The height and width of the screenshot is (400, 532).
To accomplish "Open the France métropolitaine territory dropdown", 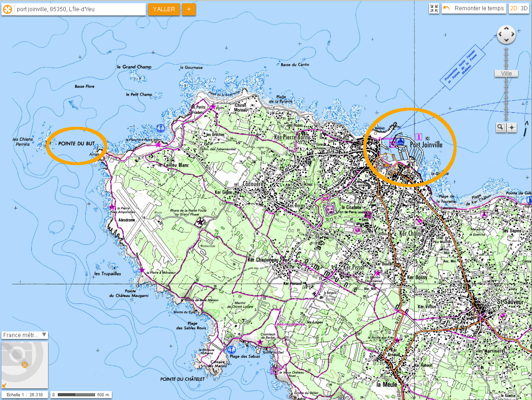I will click(25, 335).
